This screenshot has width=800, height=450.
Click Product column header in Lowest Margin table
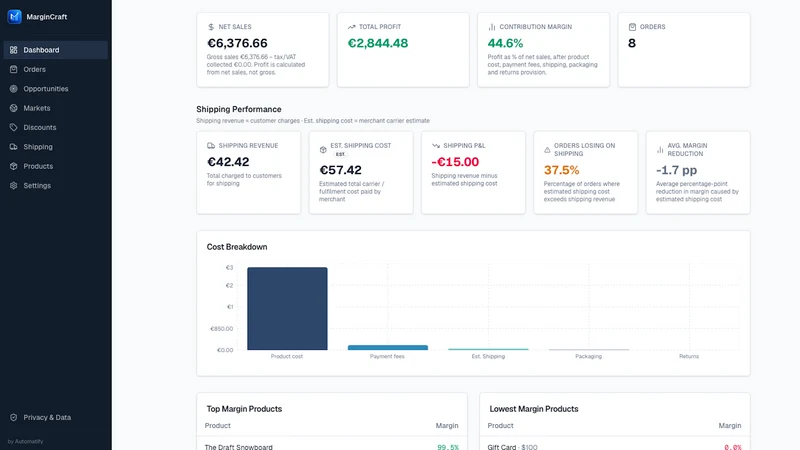coord(500,426)
